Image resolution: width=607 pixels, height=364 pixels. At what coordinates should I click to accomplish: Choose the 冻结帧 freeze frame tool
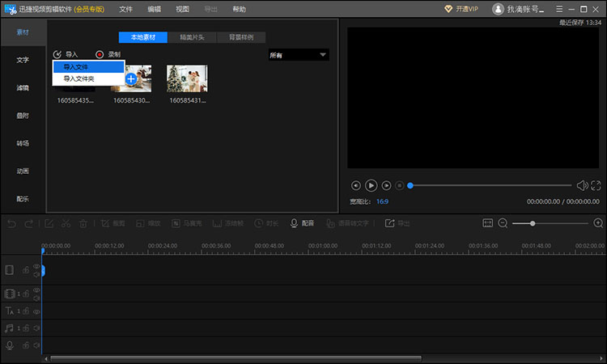(228, 223)
